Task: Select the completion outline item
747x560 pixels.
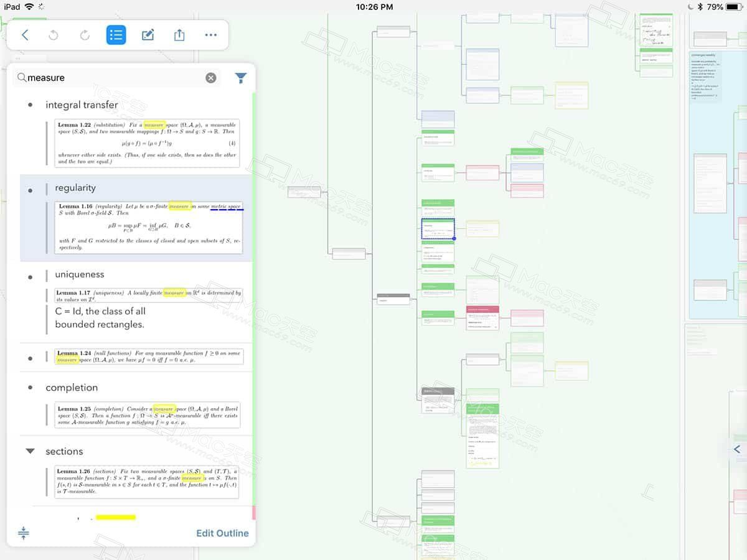Action: coord(72,388)
